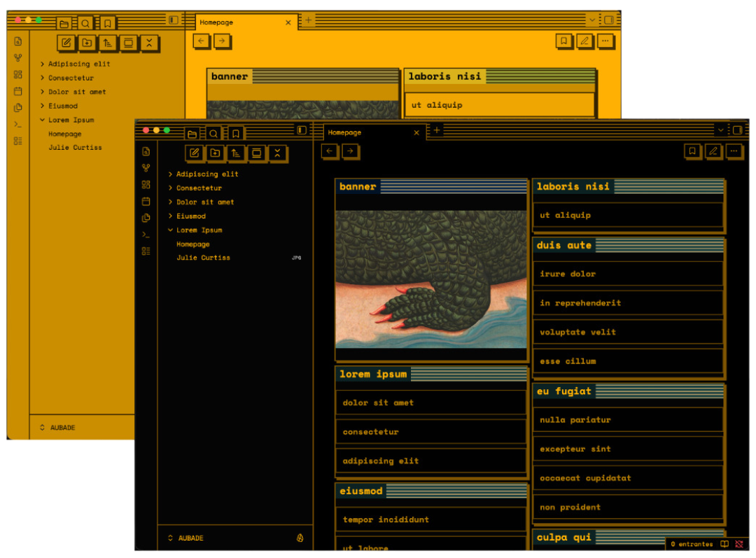Screen dimensions: 756x558
Task: Click '0 entrantes' backlinks in status bar
Action: 692,544
